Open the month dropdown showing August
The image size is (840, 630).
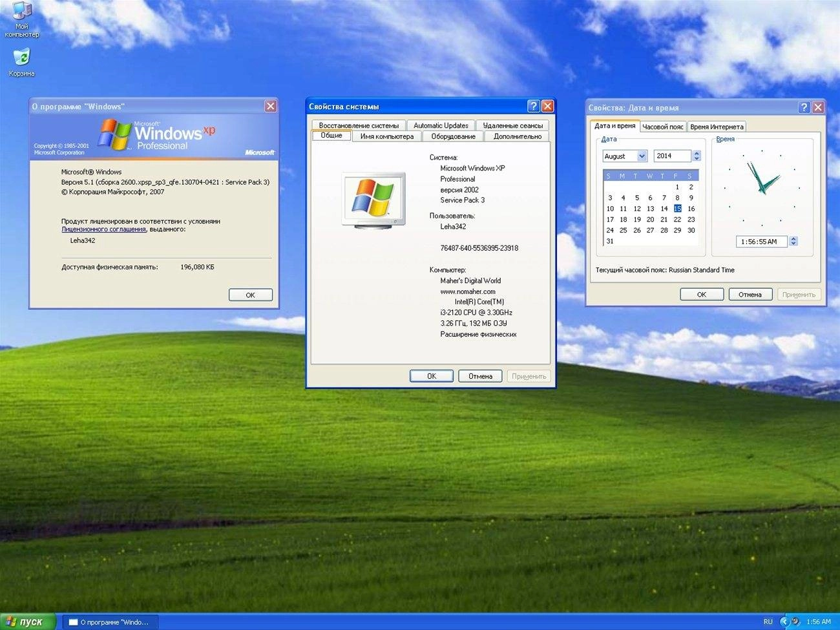point(642,156)
